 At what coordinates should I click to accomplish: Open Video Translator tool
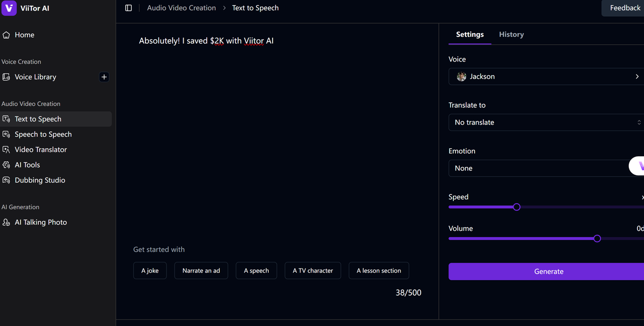[x=40, y=150]
